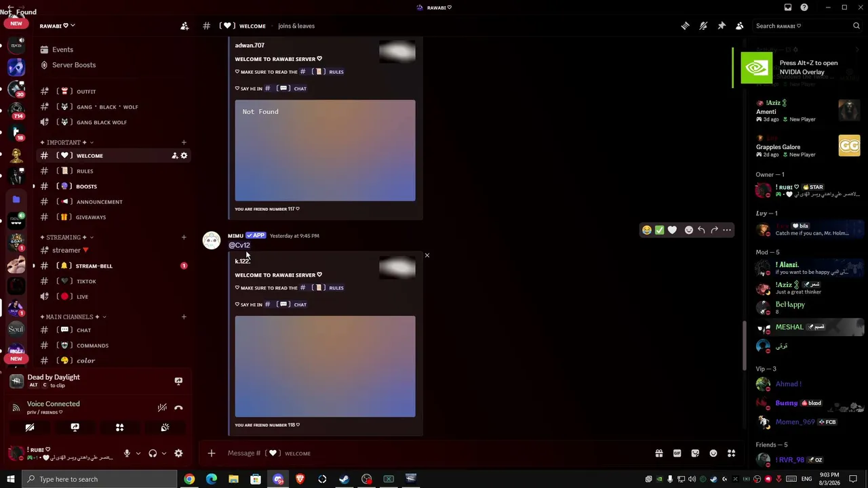Open the sticker picker
The width and height of the screenshot is (868, 488).
(695, 453)
